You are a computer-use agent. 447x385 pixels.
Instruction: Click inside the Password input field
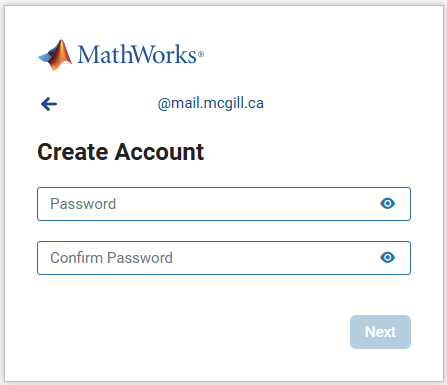click(224, 204)
